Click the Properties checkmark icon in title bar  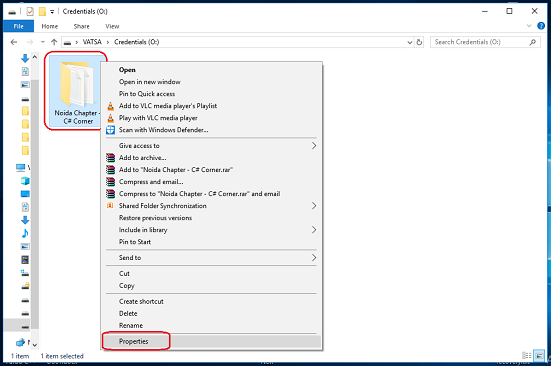(x=30, y=12)
